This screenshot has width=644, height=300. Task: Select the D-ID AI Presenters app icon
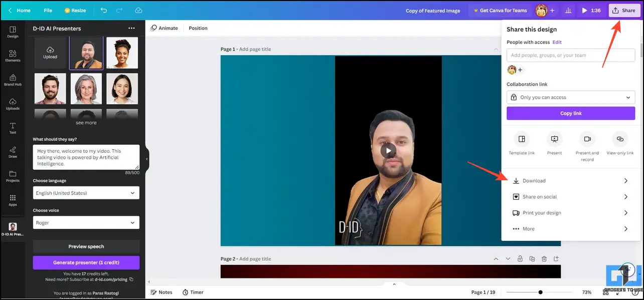click(x=13, y=229)
